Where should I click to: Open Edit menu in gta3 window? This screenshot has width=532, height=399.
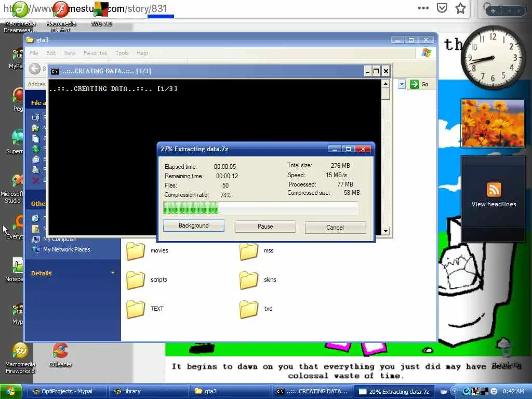point(51,53)
